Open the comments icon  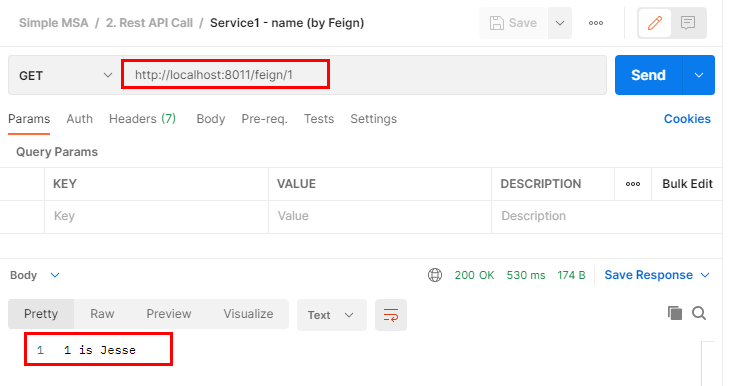(x=688, y=23)
